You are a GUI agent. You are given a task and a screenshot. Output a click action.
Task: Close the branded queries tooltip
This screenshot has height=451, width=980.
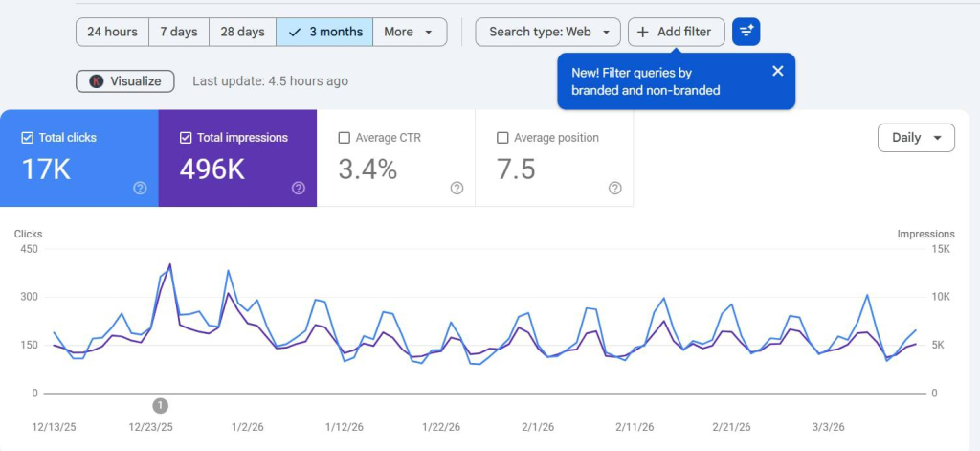(777, 71)
